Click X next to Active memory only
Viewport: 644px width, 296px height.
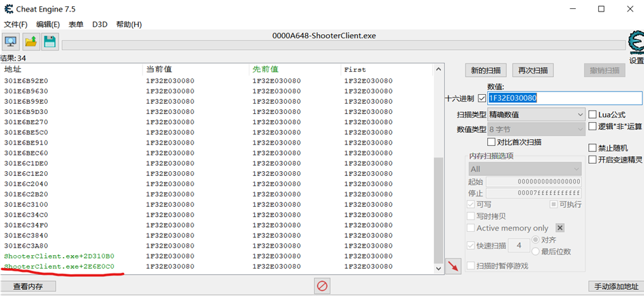559,228
